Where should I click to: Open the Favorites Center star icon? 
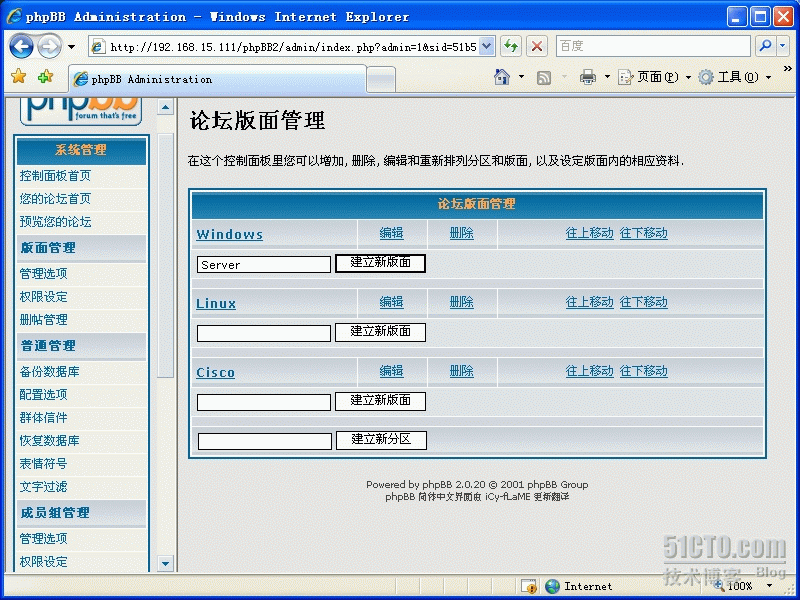pos(18,77)
